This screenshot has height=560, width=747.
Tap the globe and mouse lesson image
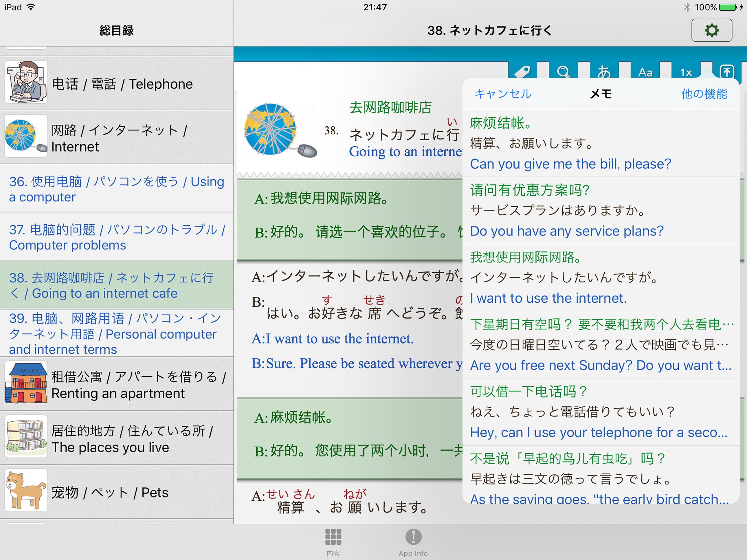tap(280, 131)
